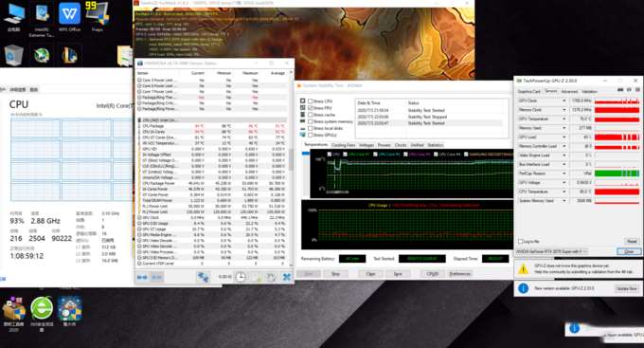Click GPU-Z screenshot camera icon

tap(620, 90)
